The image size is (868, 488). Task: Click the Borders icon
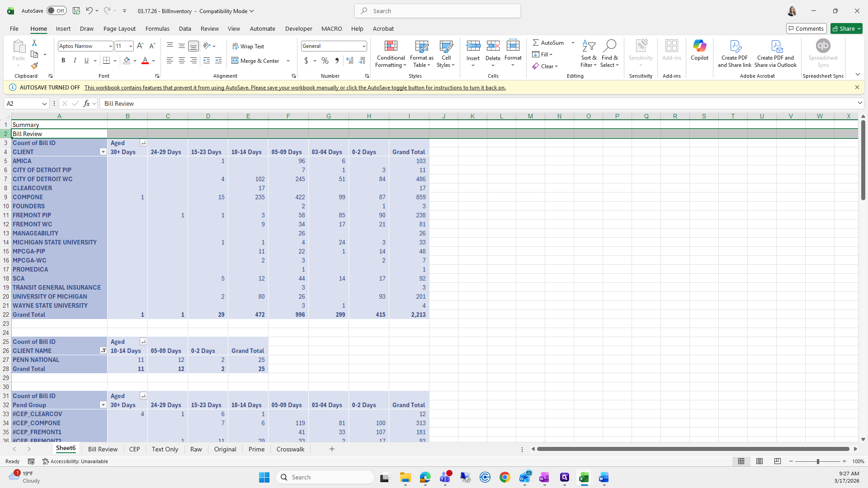pos(107,61)
